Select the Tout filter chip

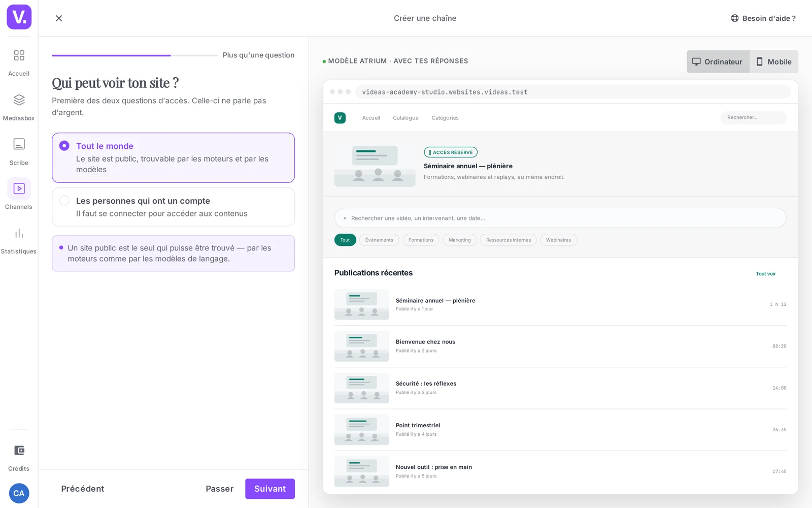coord(345,240)
